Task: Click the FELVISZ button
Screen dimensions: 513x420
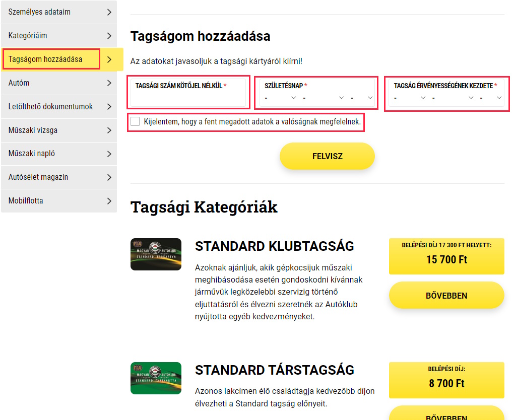Action: (x=327, y=156)
